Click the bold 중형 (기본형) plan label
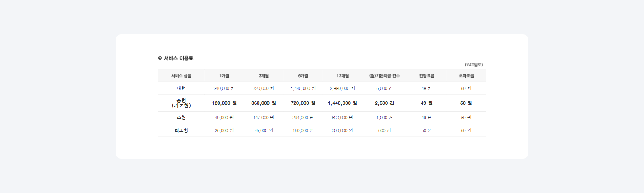Viewport: 644px width, 193px height. [181, 103]
